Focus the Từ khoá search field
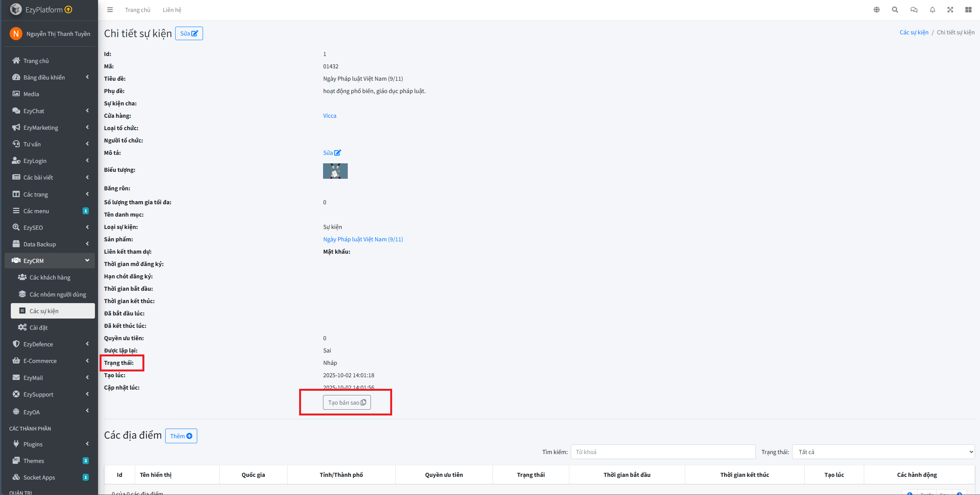 [x=663, y=452]
